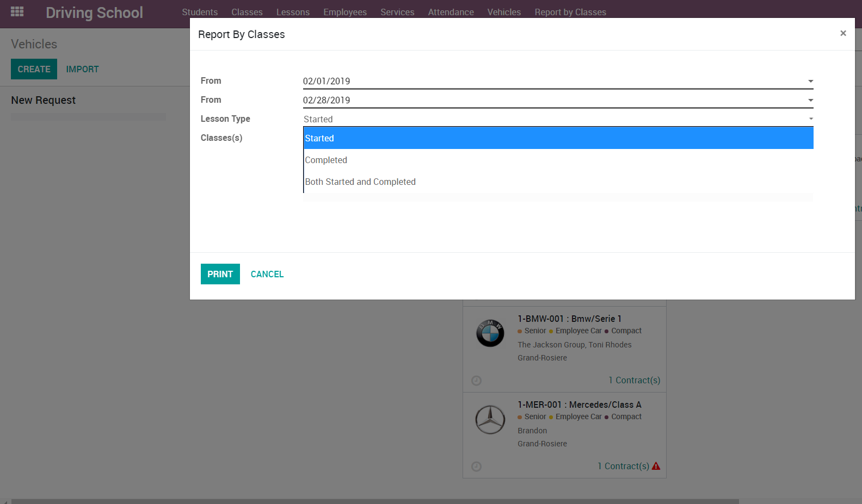The height and width of the screenshot is (504, 862).
Task: Toggle the Lesson Type dropdown arrow
Action: click(x=810, y=119)
